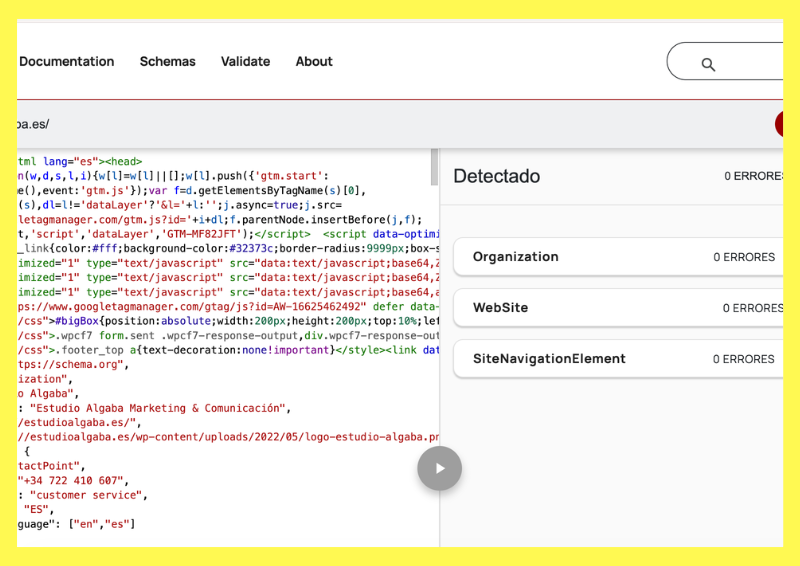The image size is (800, 566).
Task: Click the parentNode.insertBefore code line
Action: [220, 220]
